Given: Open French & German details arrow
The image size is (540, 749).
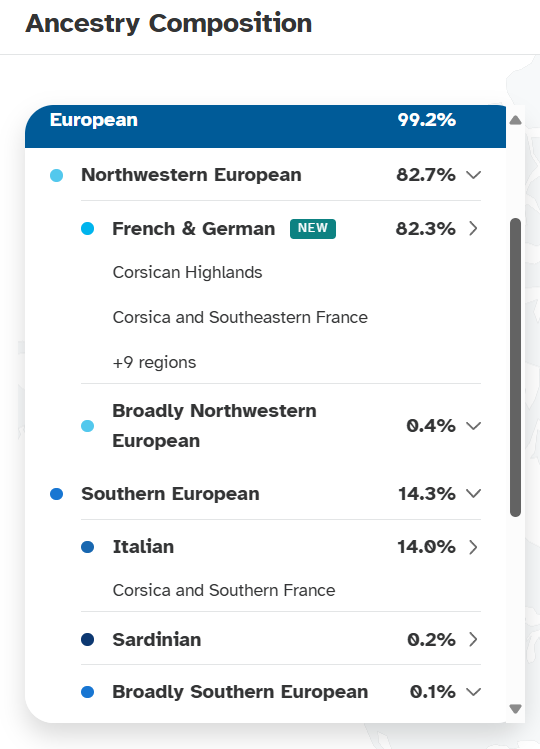Looking at the screenshot, I should [x=473, y=228].
